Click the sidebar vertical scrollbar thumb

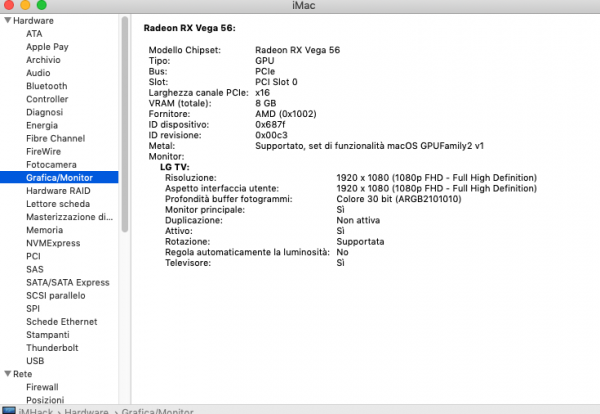click(x=125, y=124)
